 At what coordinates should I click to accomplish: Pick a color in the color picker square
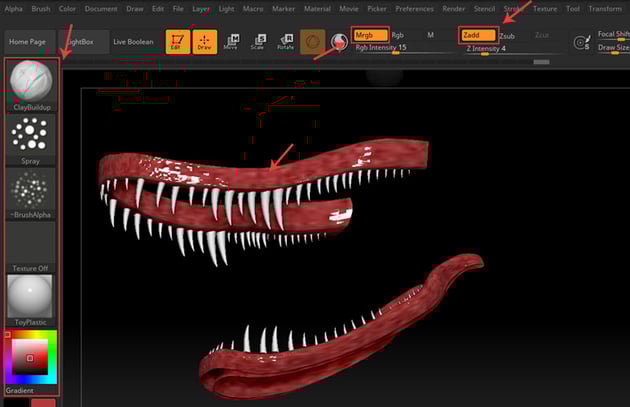[x=31, y=357]
